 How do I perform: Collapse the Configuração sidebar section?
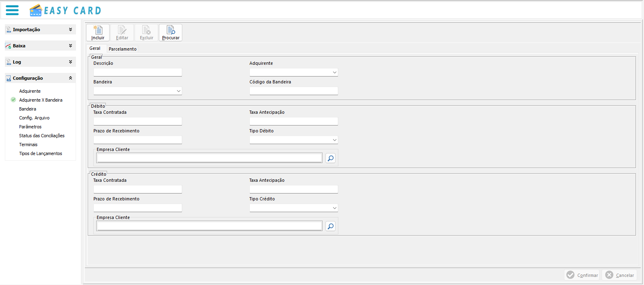coord(70,78)
